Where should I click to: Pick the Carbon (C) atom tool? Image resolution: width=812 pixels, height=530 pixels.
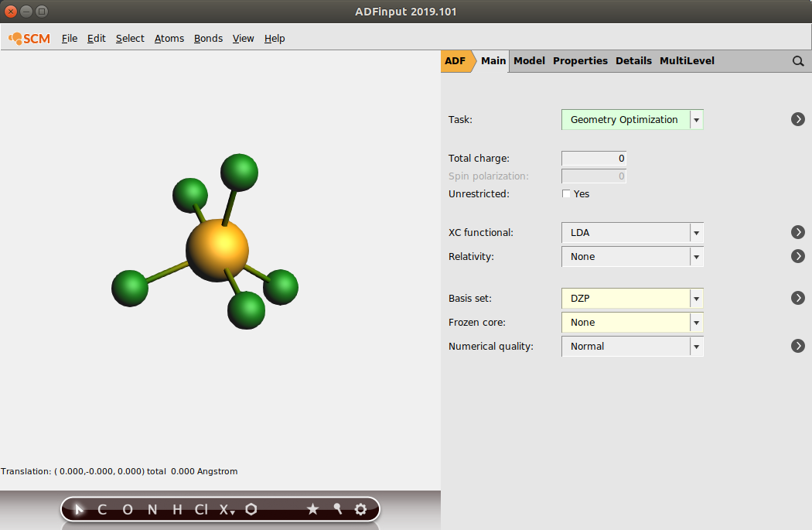coord(102,510)
